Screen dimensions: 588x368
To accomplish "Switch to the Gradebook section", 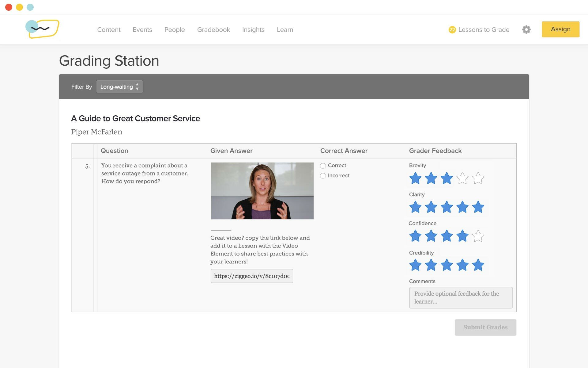I will (213, 29).
